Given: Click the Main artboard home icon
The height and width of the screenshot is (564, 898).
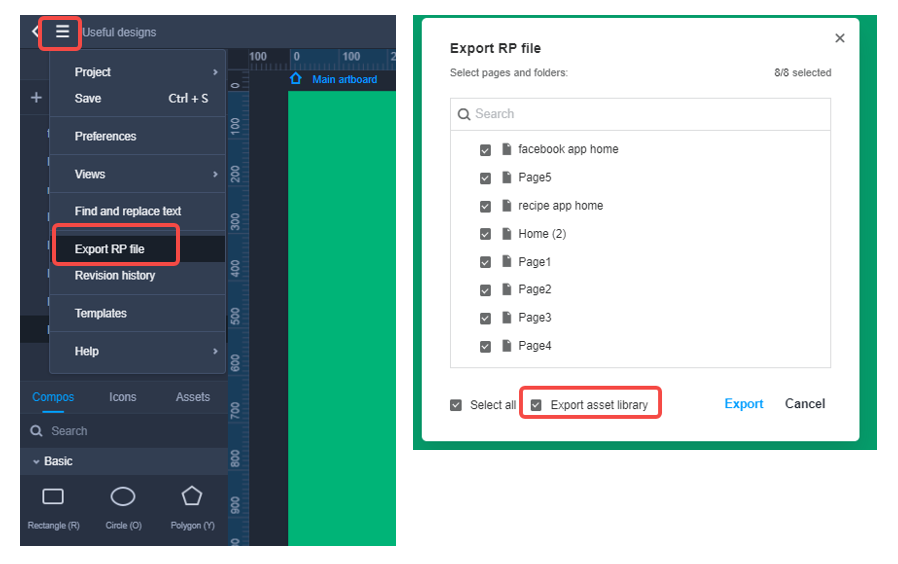Looking at the screenshot, I should [296, 79].
